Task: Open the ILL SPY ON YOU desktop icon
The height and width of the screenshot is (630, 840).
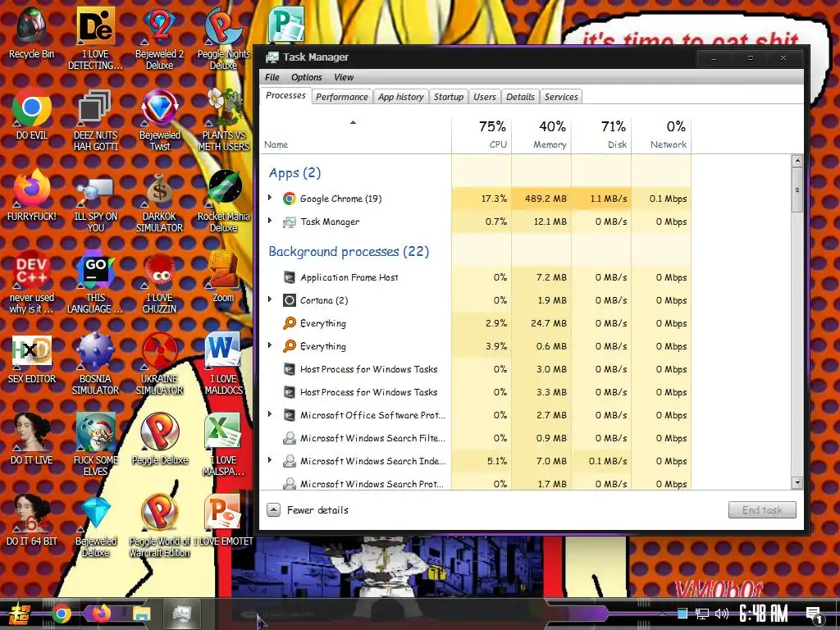Action: click(95, 202)
